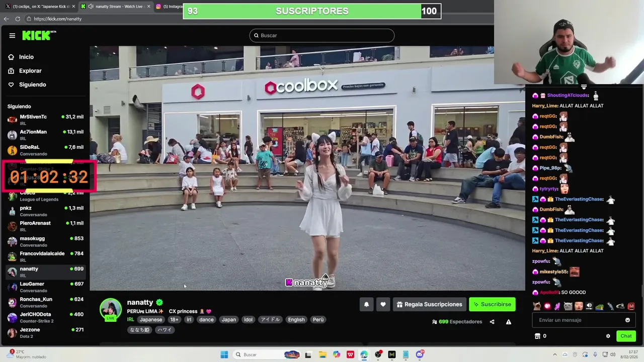Click the verified badge beside nanatty
Image resolution: width=644 pixels, height=362 pixels.
[159, 302]
